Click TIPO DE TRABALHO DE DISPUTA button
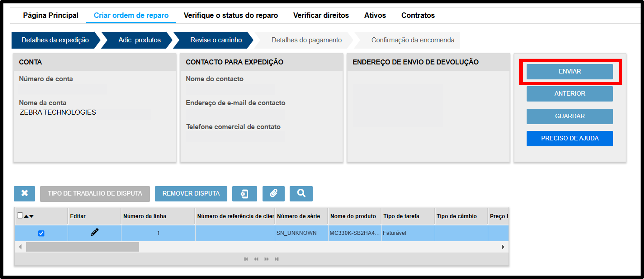This screenshot has width=644, height=279. tap(95, 193)
